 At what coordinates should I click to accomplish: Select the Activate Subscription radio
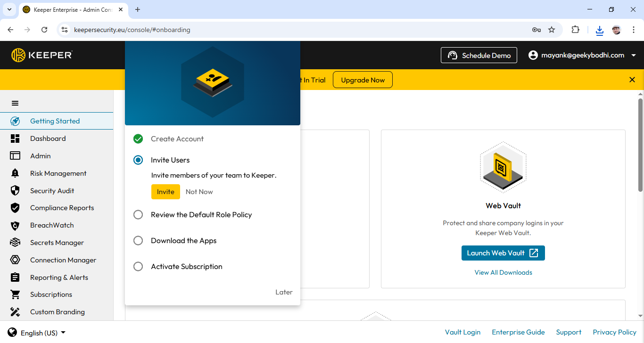coord(138,267)
